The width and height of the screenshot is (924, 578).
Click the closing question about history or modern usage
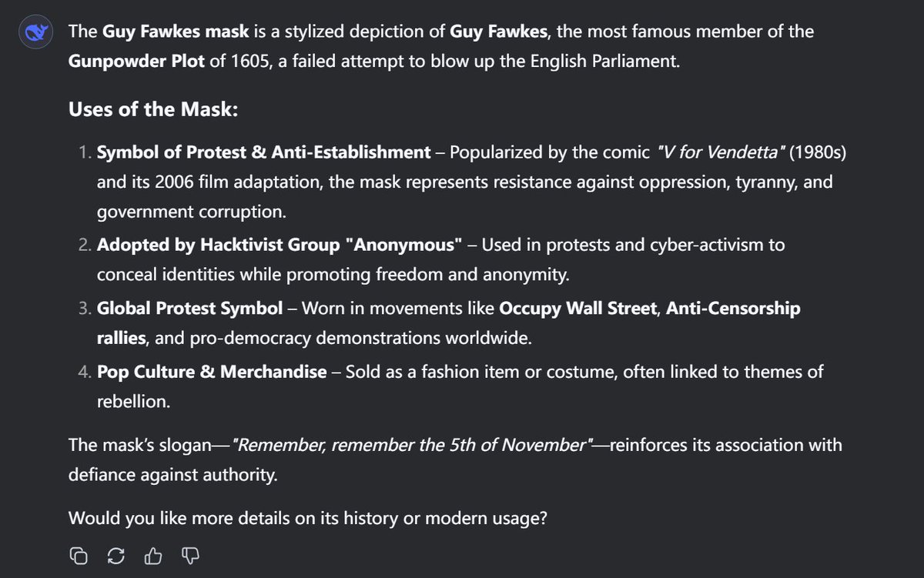coord(308,518)
